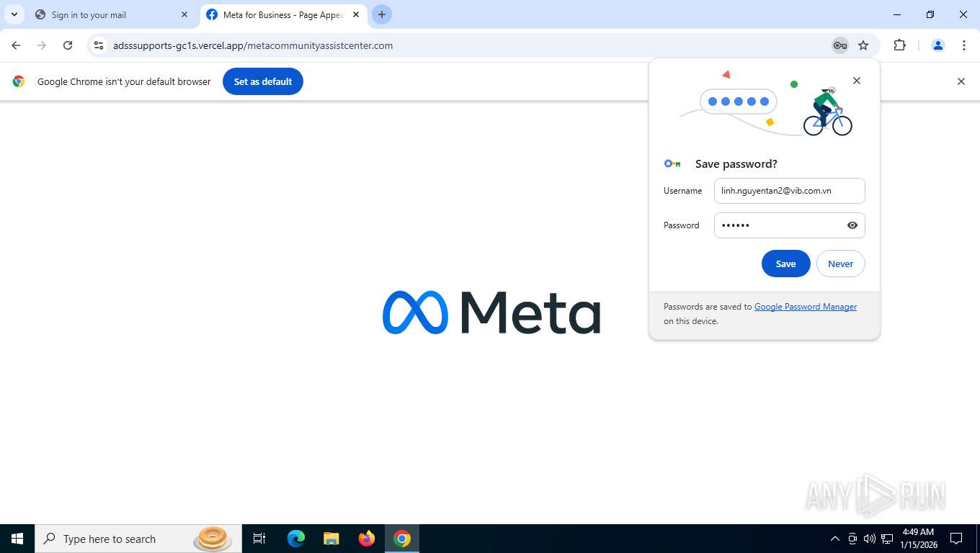Bookmark this page with star icon
The height and width of the screenshot is (553, 980).
click(x=863, y=45)
